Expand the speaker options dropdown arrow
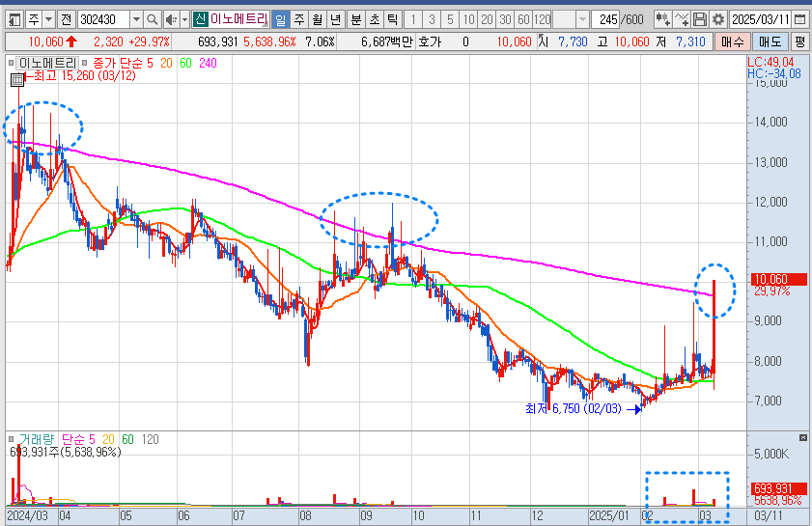 click(x=184, y=20)
